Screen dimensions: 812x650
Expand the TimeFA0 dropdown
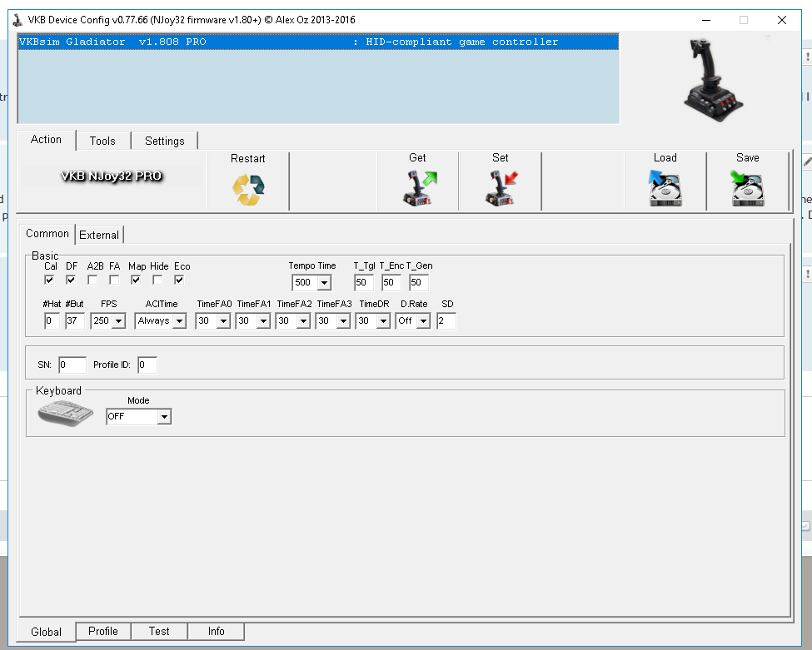224,321
